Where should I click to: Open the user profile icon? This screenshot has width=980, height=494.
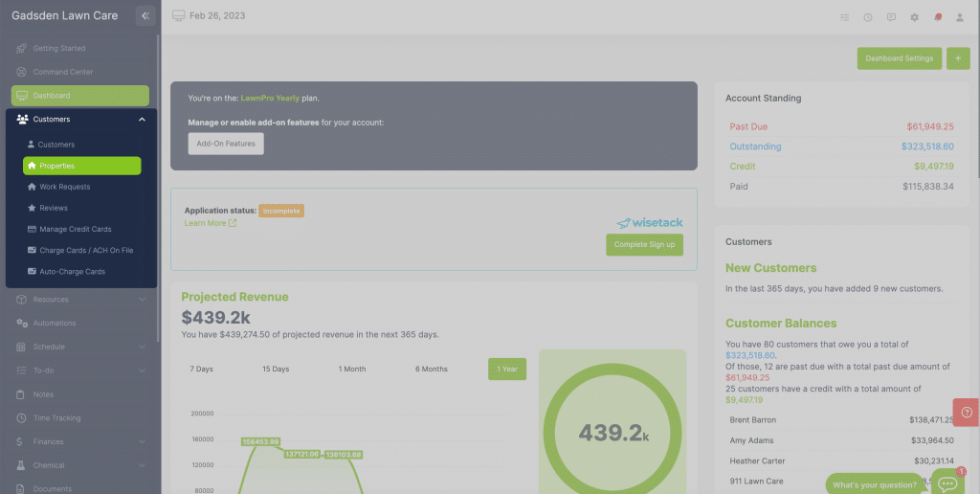(x=960, y=17)
